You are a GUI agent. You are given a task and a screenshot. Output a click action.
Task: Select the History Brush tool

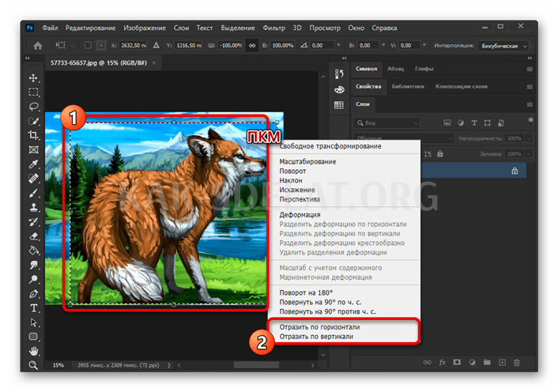tap(33, 222)
